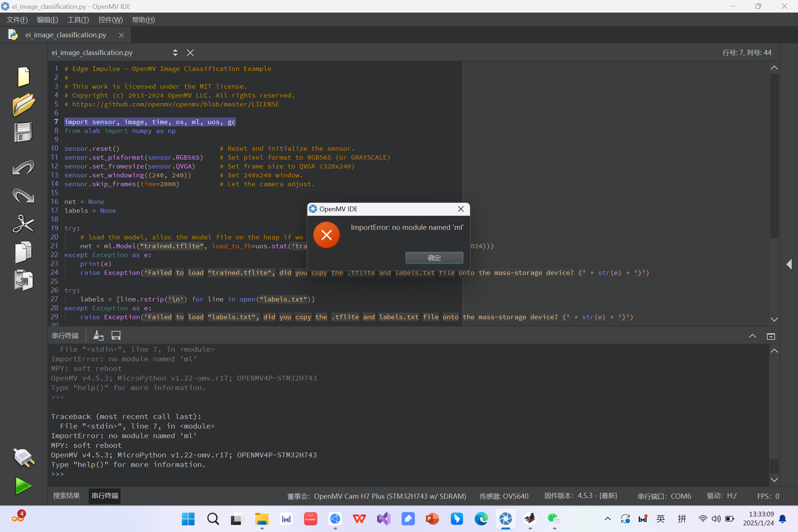Open File Explorer from taskbar
The width and height of the screenshot is (798, 532).
tap(262, 519)
